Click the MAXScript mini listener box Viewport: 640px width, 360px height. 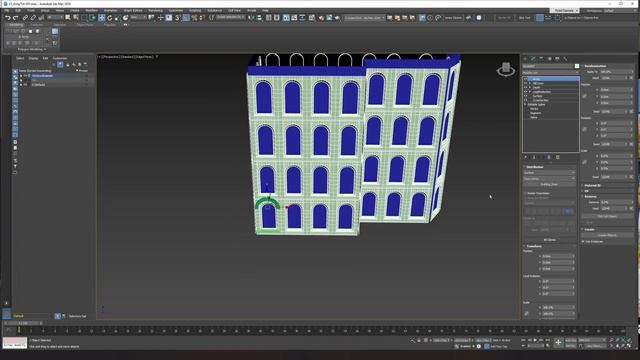15,342
